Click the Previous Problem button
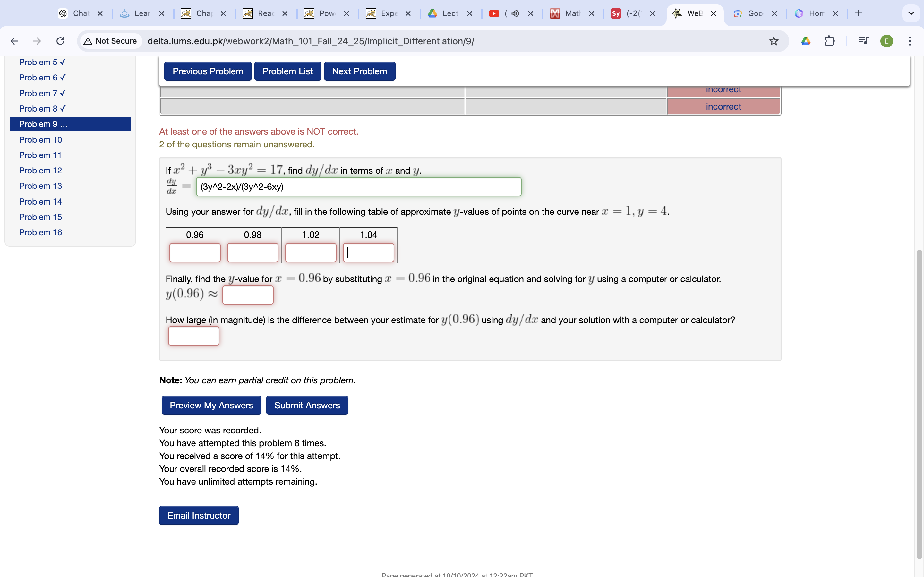The width and height of the screenshot is (924, 577). (208, 71)
